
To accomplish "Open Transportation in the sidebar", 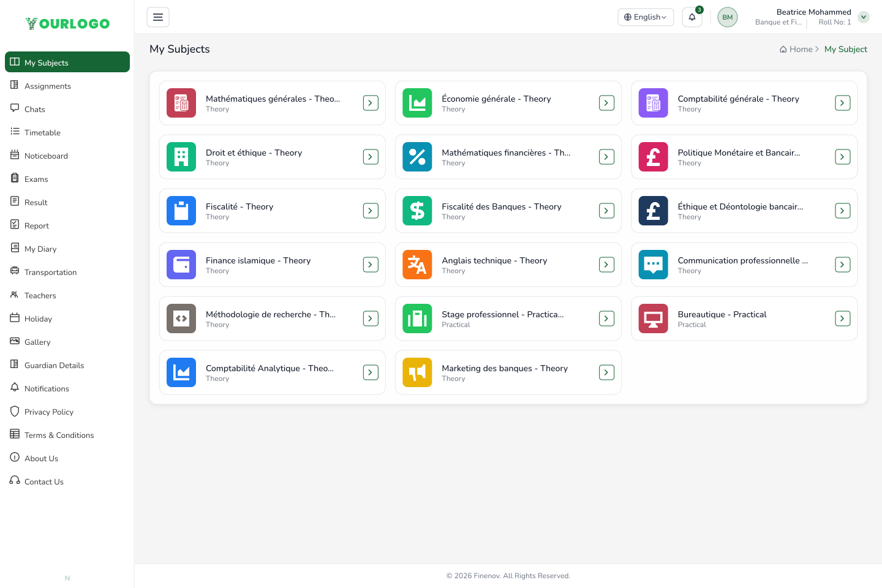I will [x=67, y=272].
